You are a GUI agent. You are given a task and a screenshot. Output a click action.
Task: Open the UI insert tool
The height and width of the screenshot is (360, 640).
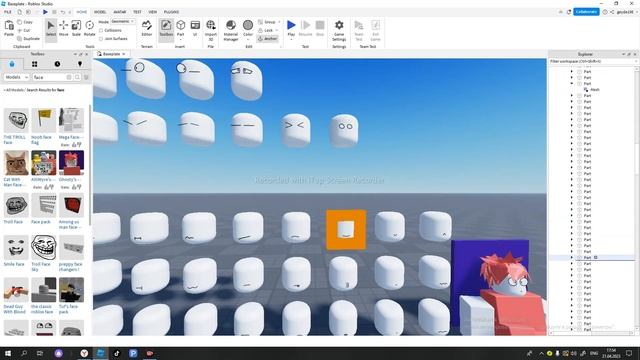(x=195, y=29)
